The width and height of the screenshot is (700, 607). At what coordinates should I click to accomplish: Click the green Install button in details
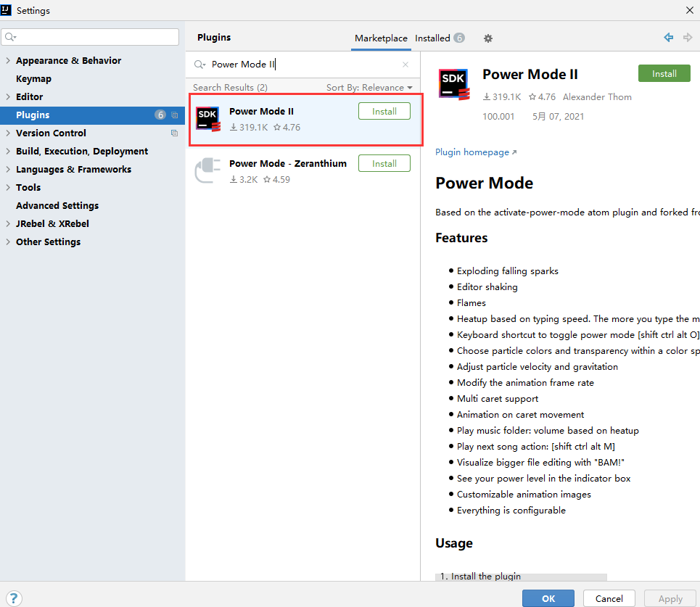tap(664, 74)
